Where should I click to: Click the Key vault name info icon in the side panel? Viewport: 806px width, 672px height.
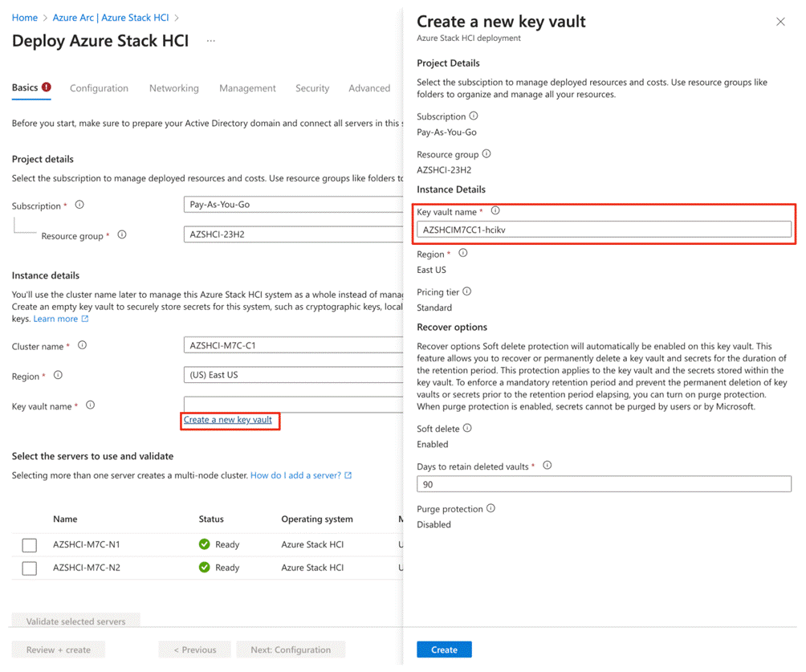495,211
